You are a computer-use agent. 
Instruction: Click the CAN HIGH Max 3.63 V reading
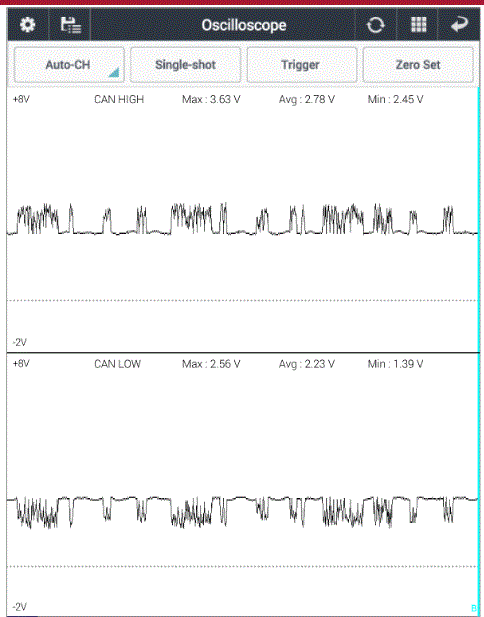click(x=211, y=100)
